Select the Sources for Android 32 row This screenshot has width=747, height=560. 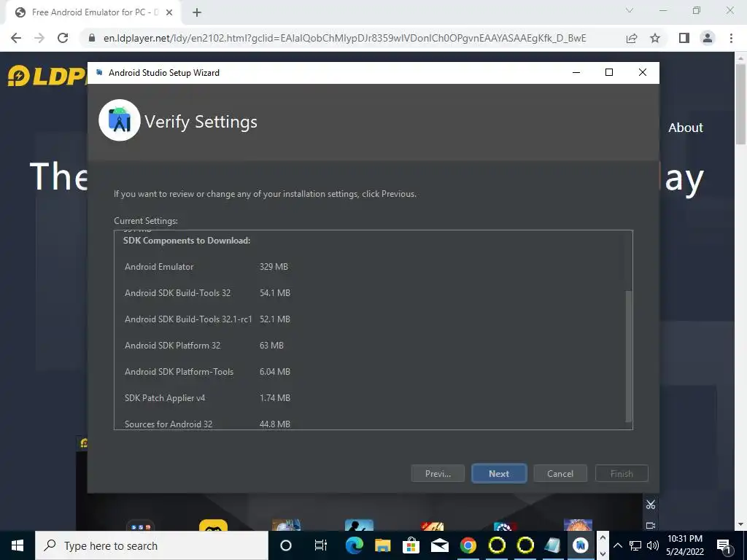coord(207,424)
